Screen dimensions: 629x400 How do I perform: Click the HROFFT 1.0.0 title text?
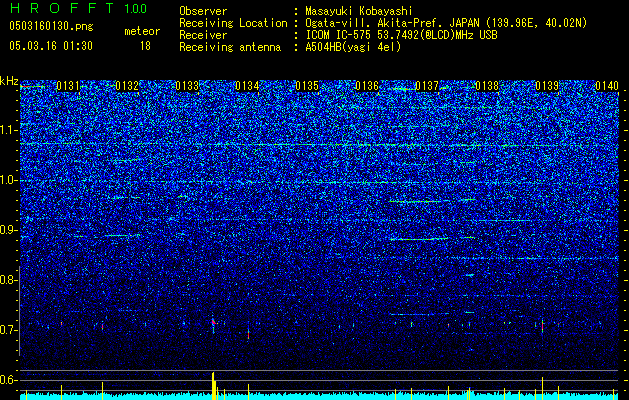pos(78,8)
